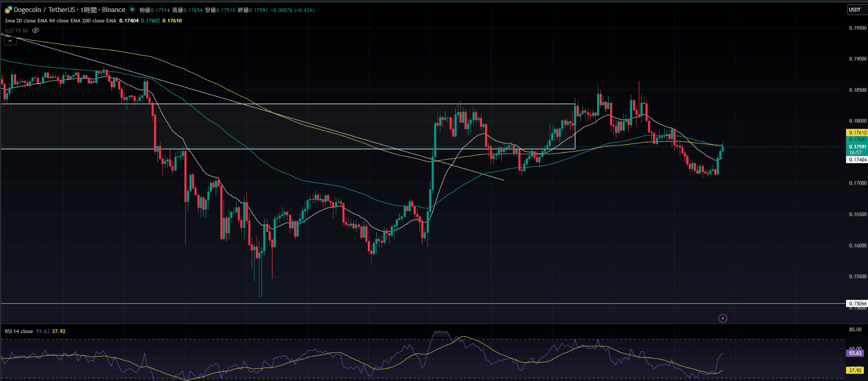
Task: Click the yellow 37.92 RSI average label
Action: 855,371
